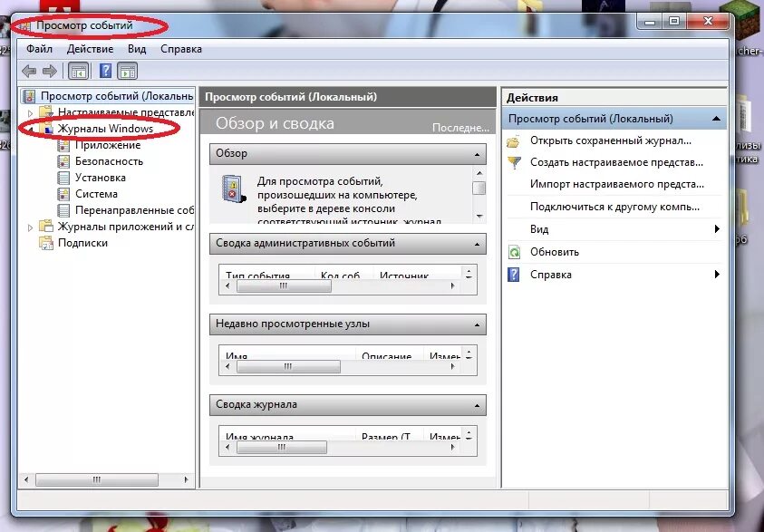Select Приложение in the tree
This screenshot has height=532, width=764.
[108, 145]
